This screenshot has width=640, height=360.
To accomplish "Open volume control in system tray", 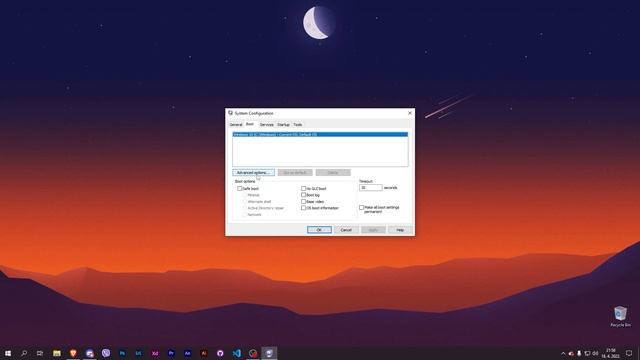I will click(595, 353).
